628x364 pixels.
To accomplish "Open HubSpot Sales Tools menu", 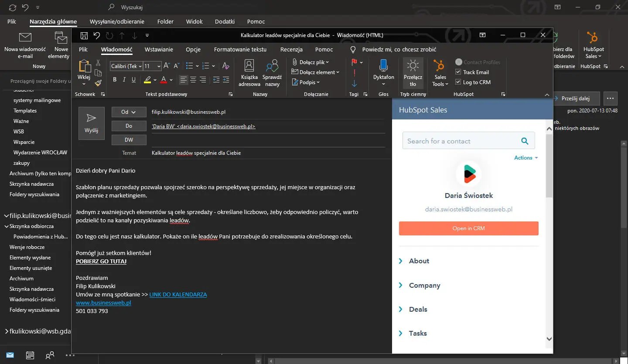I will click(440, 73).
